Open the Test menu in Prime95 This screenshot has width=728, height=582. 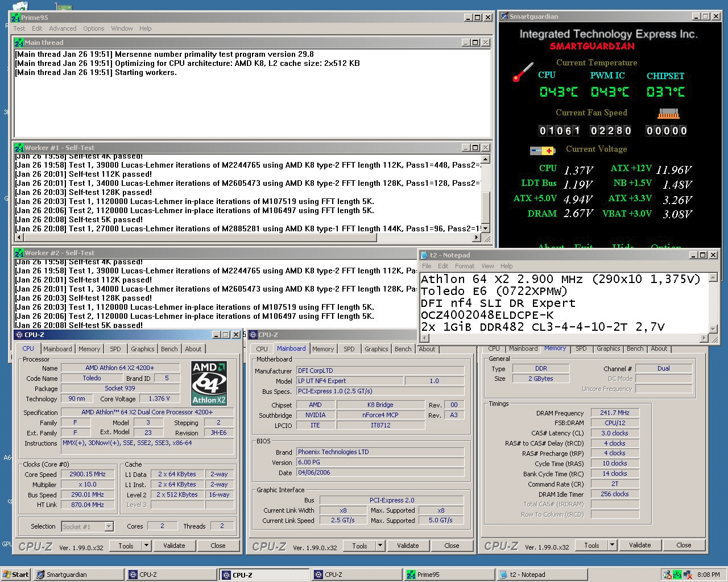(x=19, y=28)
